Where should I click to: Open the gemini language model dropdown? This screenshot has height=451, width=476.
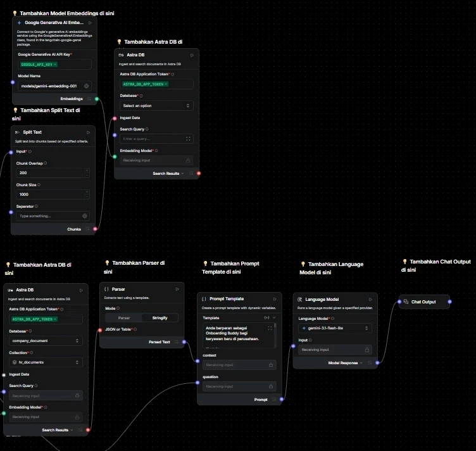click(335, 328)
